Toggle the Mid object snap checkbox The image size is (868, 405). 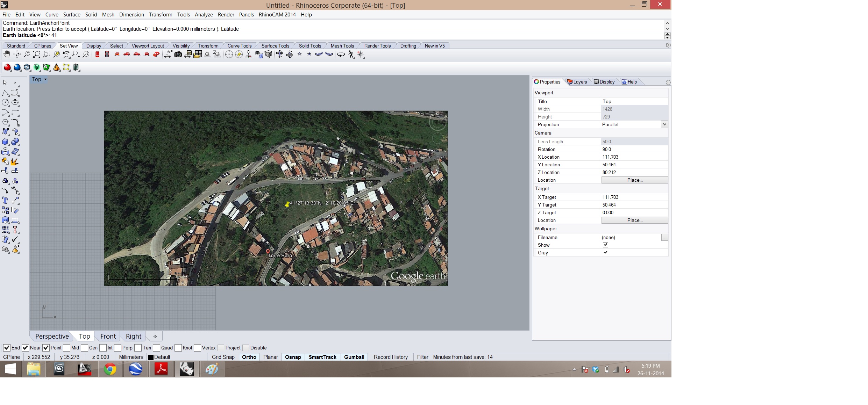pos(66,348)
